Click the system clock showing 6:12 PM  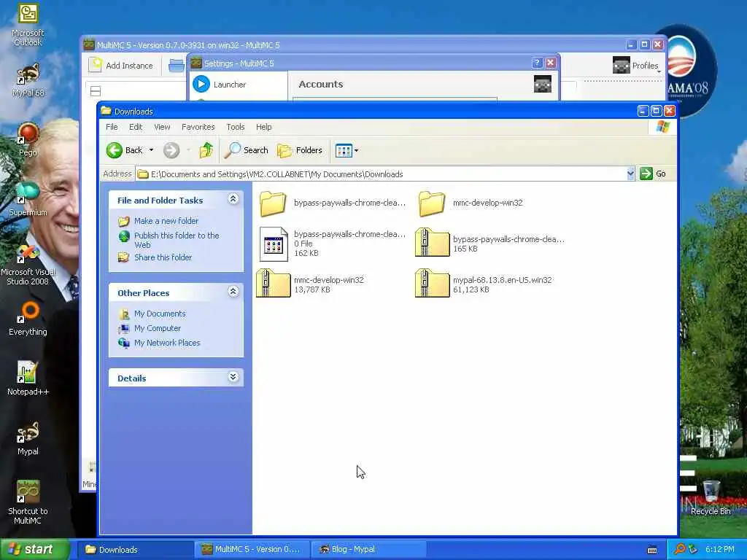click(x=720, y=549)
